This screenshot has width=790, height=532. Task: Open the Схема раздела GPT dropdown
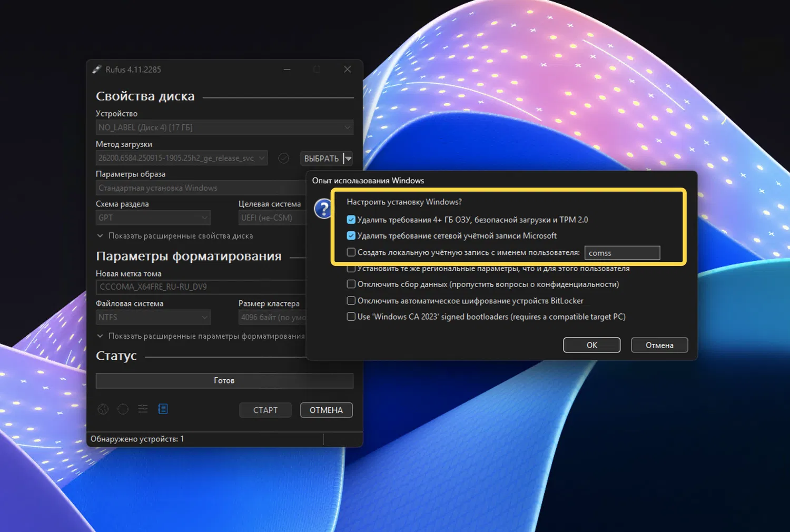(153, 218)
